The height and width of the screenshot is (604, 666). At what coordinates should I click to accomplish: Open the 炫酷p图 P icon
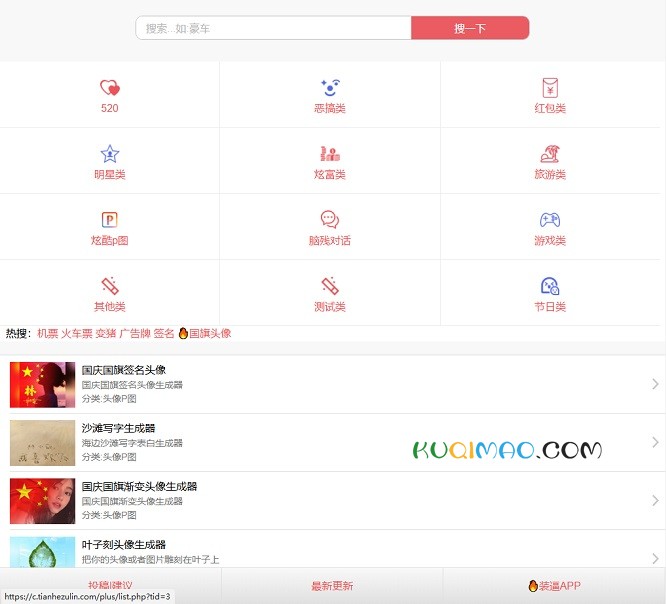[x=110, y=220]
